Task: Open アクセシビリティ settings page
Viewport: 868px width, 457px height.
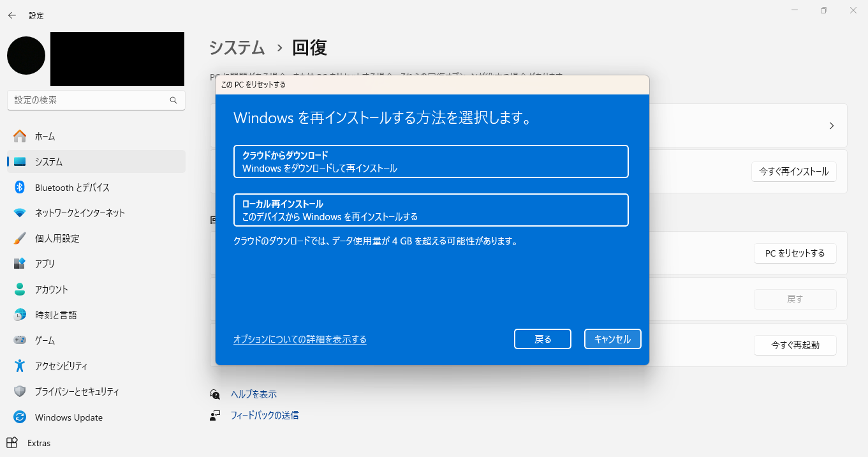Action: coord(96,366)
